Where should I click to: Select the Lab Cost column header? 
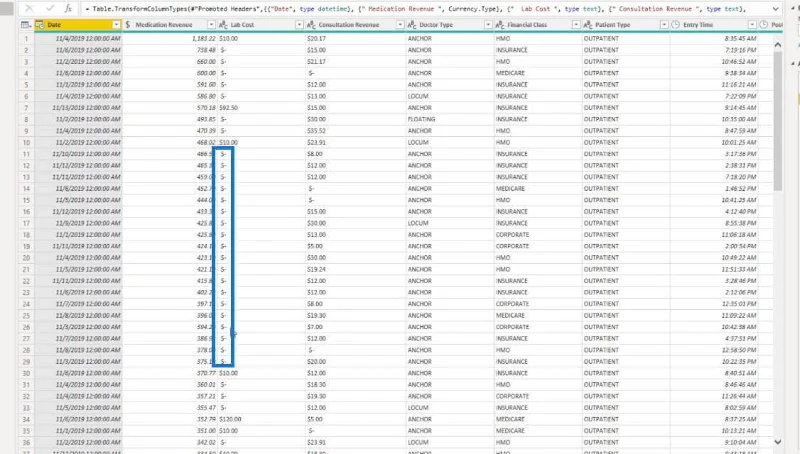pos(261,24)
